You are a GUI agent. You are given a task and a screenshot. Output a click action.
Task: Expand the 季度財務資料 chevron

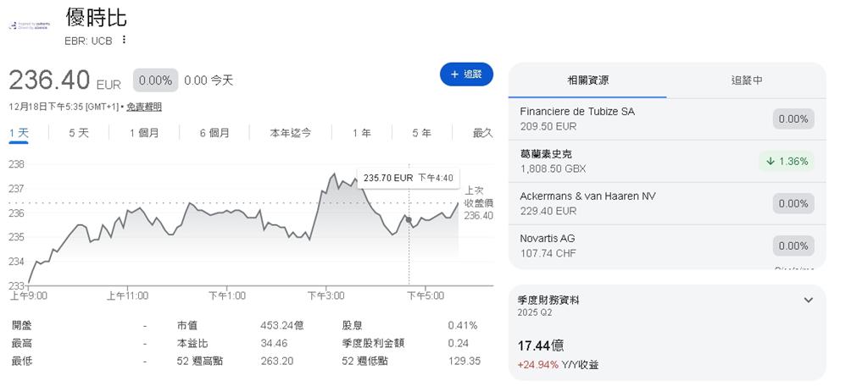click(808, 301)
